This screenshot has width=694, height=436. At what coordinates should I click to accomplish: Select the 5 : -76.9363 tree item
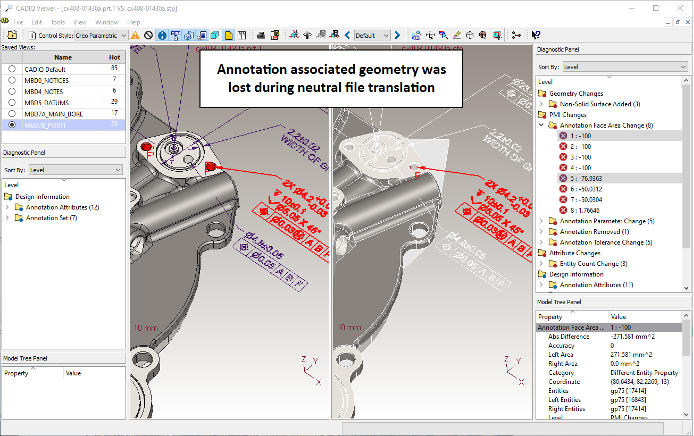pyautogui.click(x=586, y=178)
